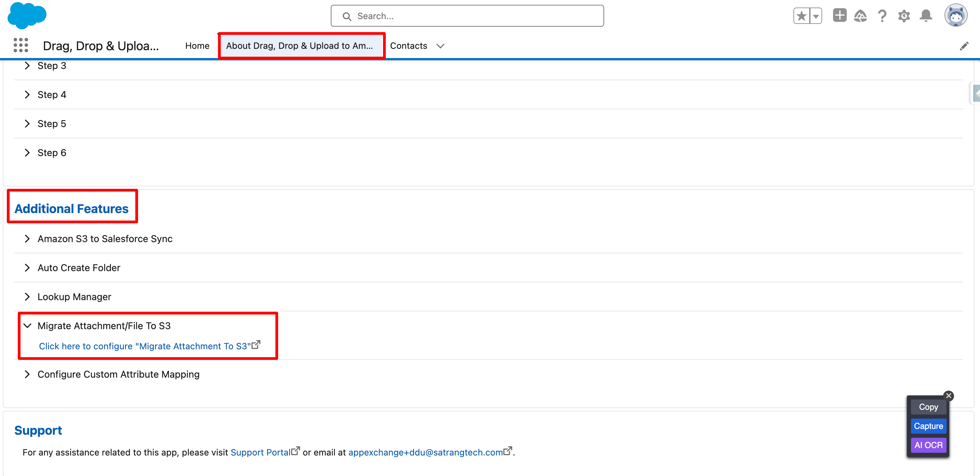Open the Trailhead guidance icon
This screenshot has width=980, height=476.
click(x=860, y=16)
